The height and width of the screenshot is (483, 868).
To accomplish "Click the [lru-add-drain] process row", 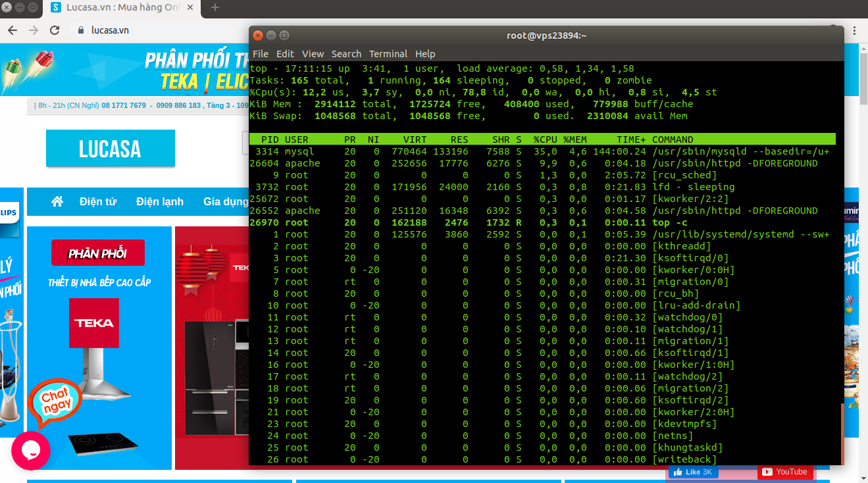I will coord(542,305).
